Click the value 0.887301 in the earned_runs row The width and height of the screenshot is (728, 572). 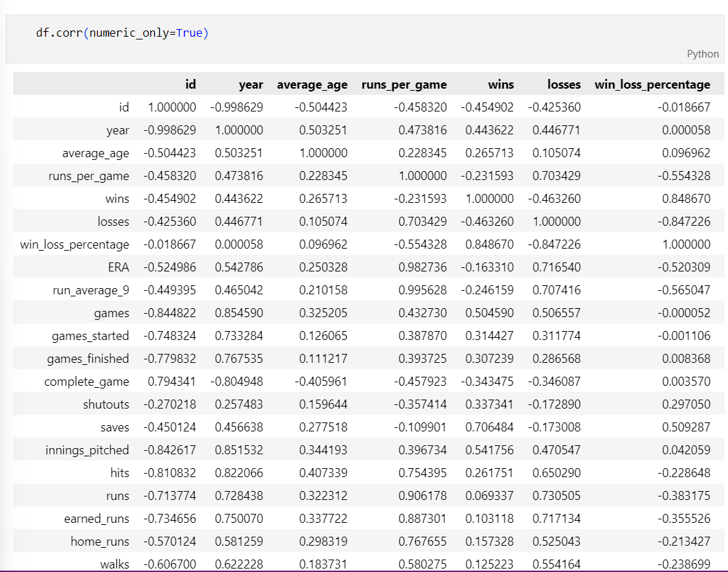coord(423,519)
